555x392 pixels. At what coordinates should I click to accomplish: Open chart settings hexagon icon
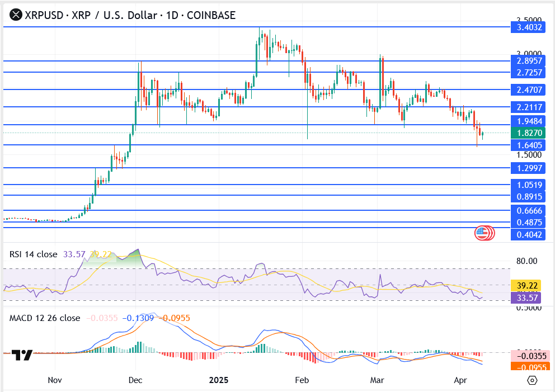tap(532, 380)
